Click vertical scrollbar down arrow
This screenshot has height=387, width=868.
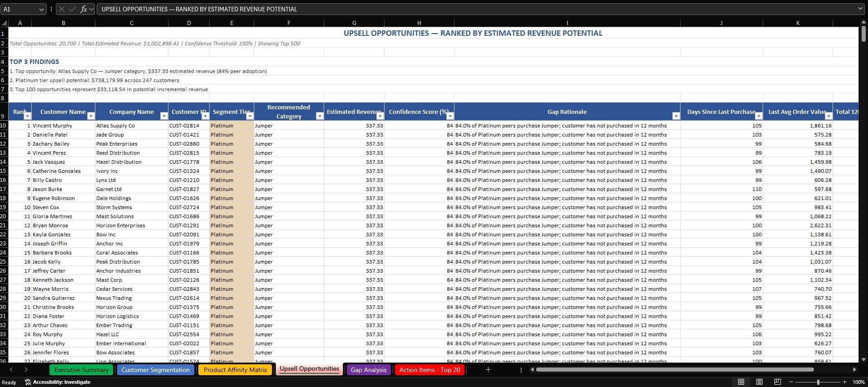coord(863,359)
